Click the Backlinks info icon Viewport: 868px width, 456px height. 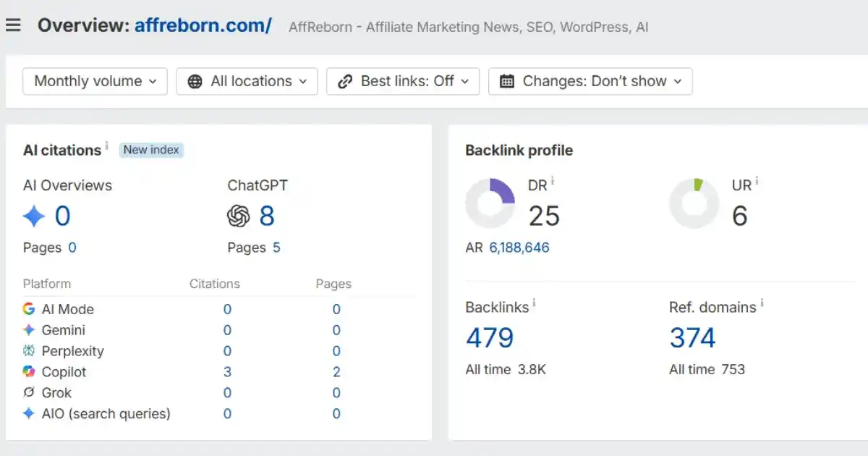click(x=535, y=303)
